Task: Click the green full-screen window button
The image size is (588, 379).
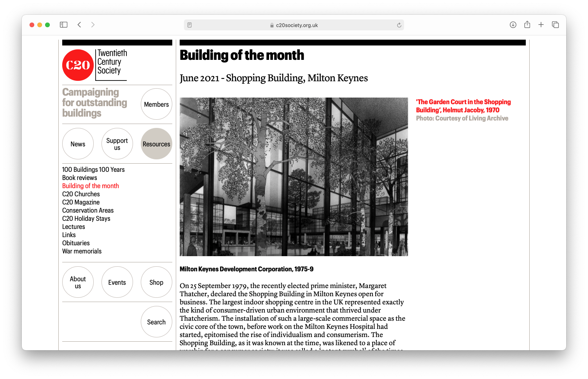Action: coord(47,25)
